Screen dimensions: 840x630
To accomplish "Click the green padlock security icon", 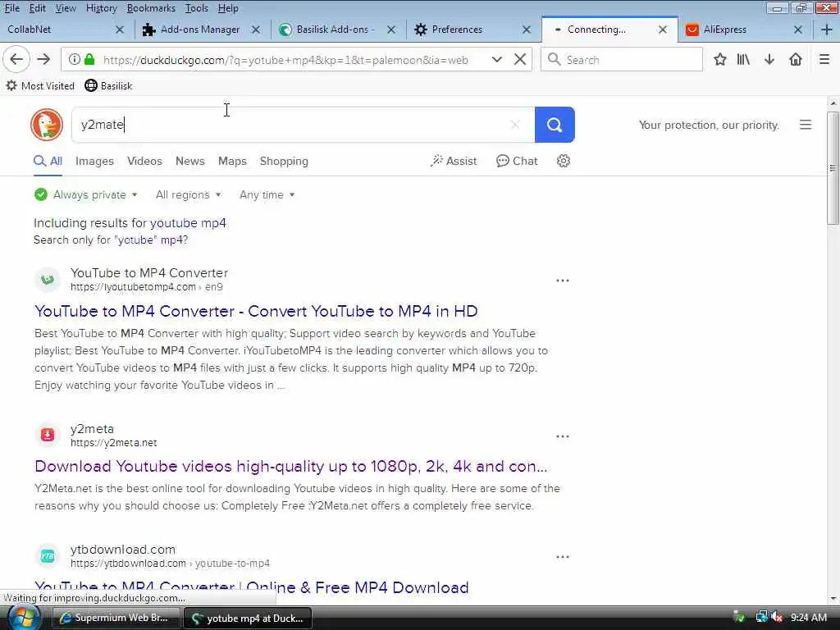I will point(90,59).
